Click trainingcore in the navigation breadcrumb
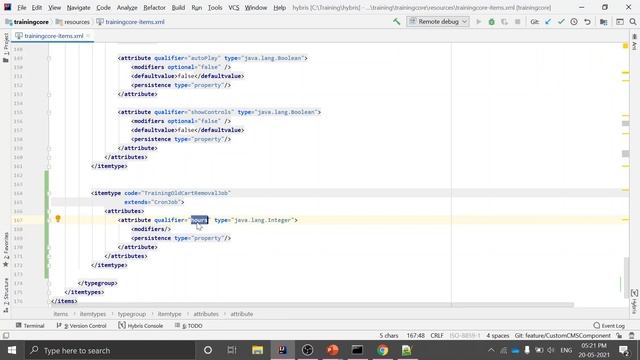 tap(27, 22)
